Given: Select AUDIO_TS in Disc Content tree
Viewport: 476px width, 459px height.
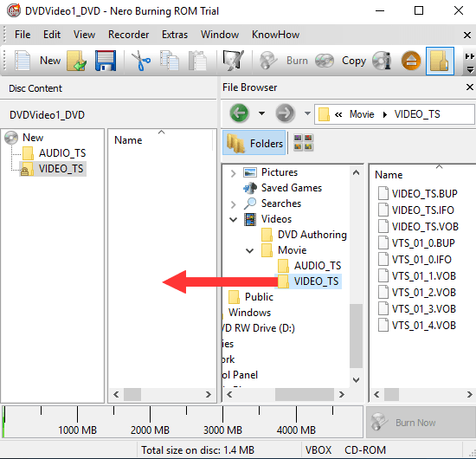Looking at the screenshot, I should point(62,153).
